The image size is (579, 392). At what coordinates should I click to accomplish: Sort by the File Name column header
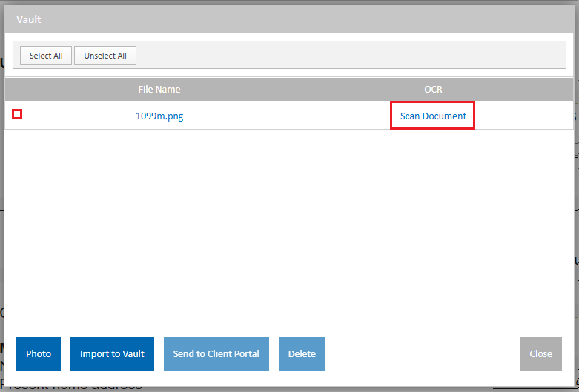click(159, 90)
